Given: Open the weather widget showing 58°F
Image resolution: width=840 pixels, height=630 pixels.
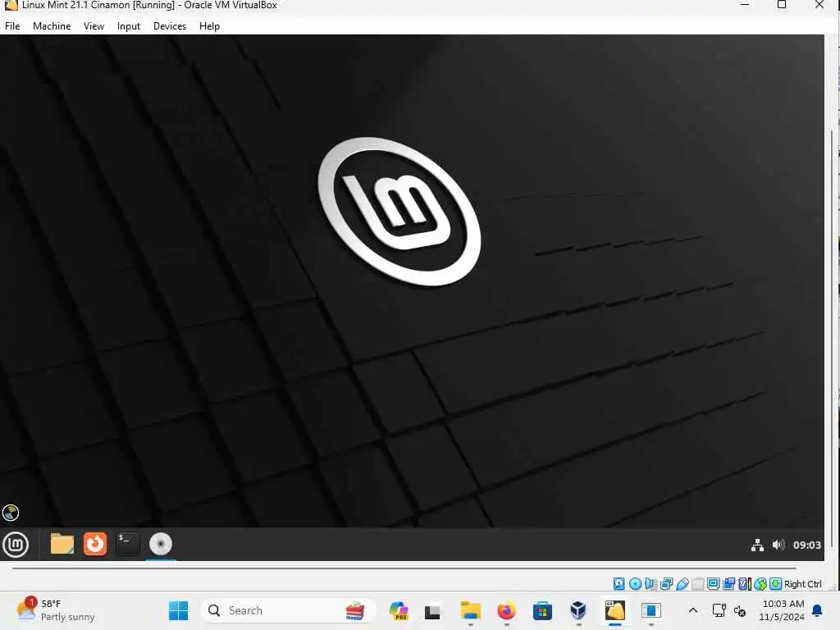Looking at the screenshot, I should (x=55, y=610).
